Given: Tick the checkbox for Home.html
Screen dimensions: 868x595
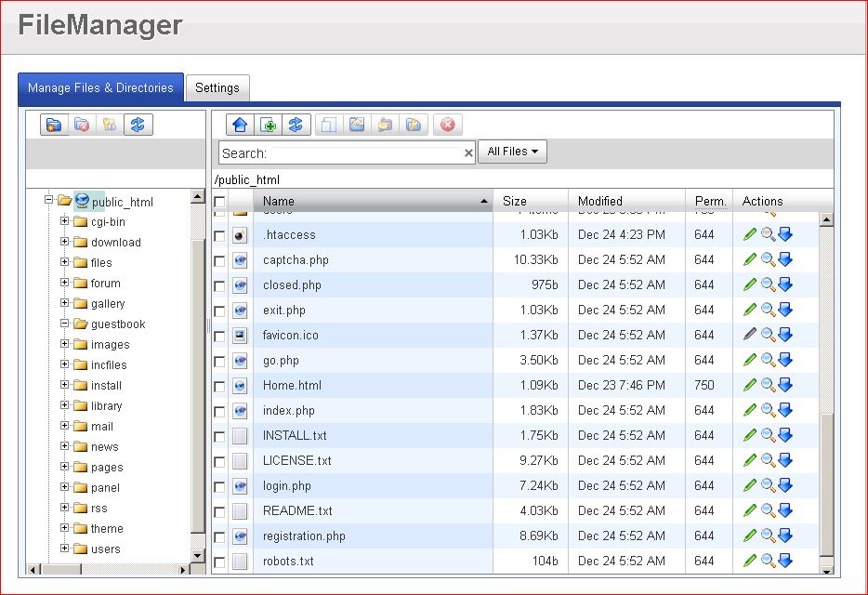Looking at the screenshot, I should coord(219,386).
